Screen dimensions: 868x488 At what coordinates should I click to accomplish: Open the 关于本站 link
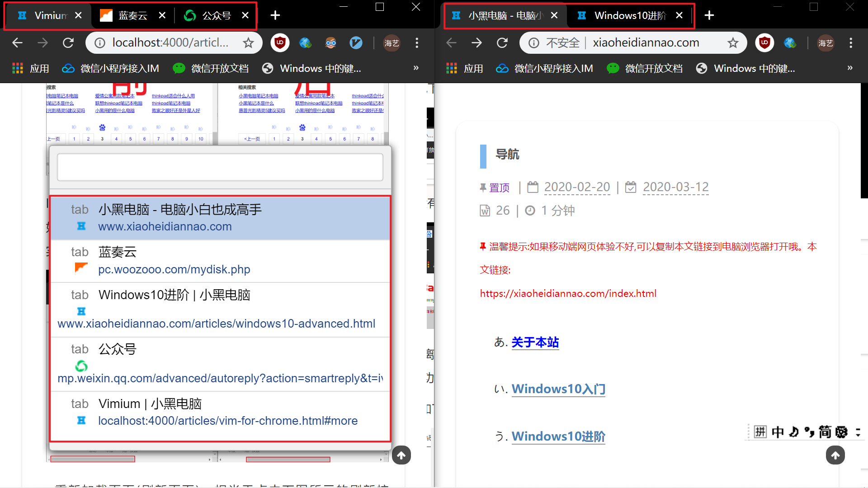(535, 342)
